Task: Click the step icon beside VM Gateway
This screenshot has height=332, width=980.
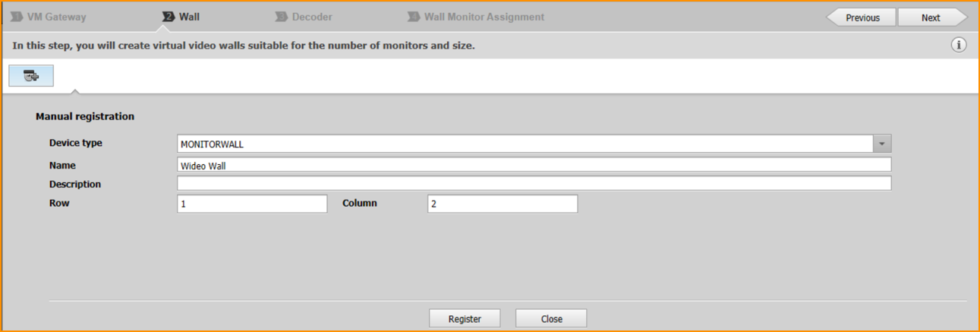Action: [x=17, y=17]
